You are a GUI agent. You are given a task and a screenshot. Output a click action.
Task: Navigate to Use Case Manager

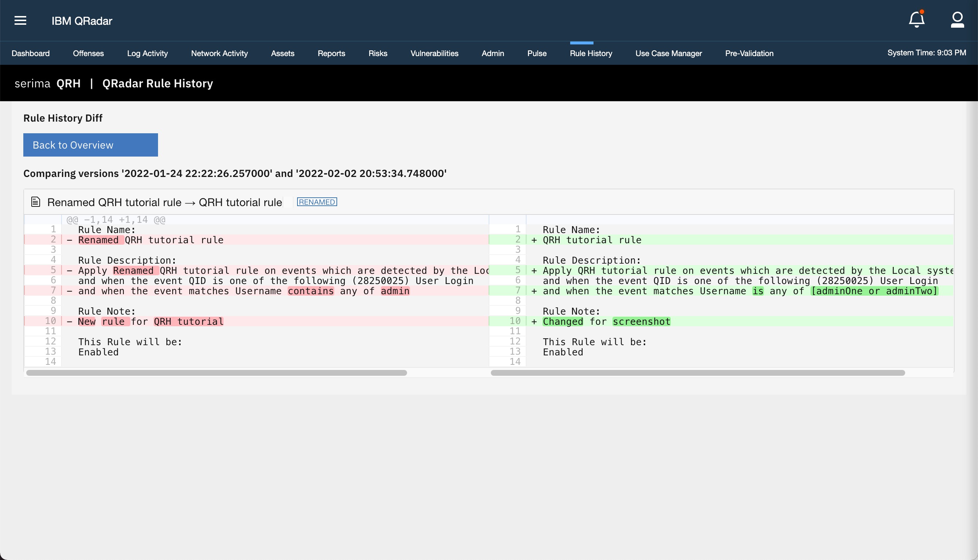[669, 53]
